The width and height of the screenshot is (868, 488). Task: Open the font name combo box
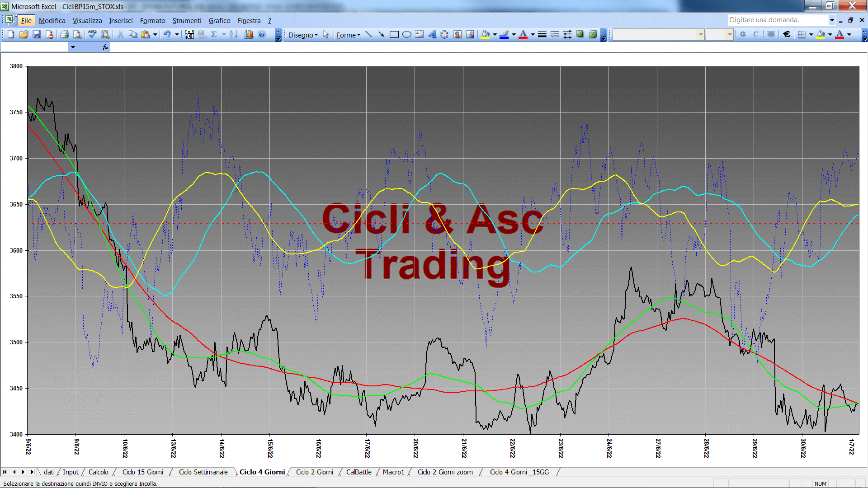click(x=659, y=34)
